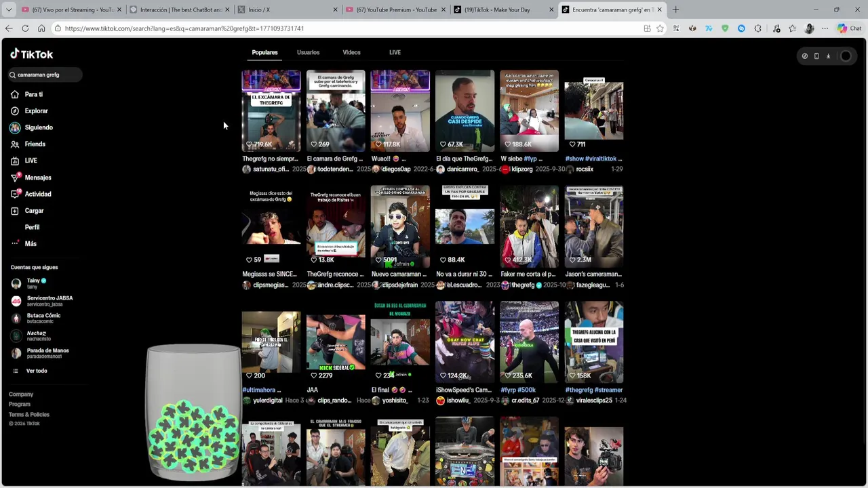Open Company footer link
The image size is (868, 488).
[21, 394]
